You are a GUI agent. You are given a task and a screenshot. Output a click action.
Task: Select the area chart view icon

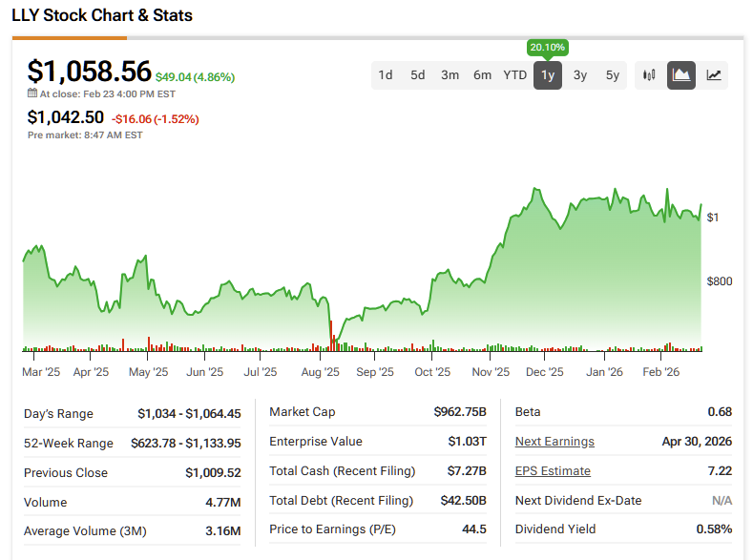[x=681, y=74]
